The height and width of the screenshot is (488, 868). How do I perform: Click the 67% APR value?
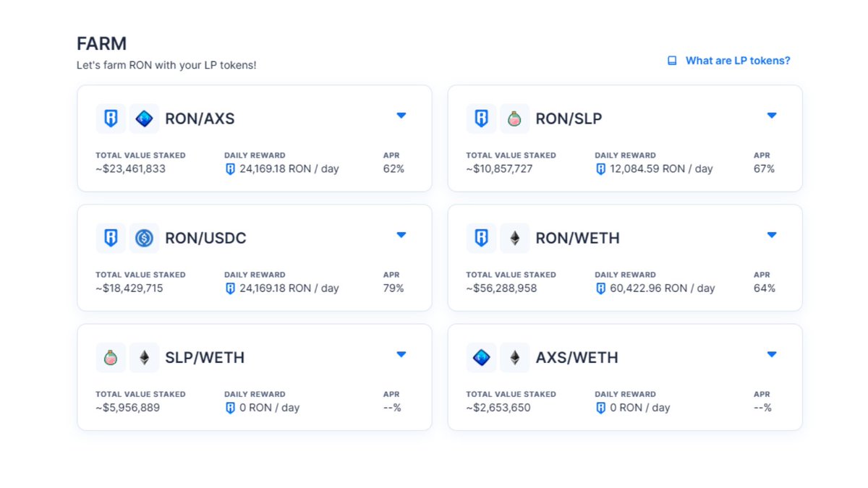coord(764,169)
